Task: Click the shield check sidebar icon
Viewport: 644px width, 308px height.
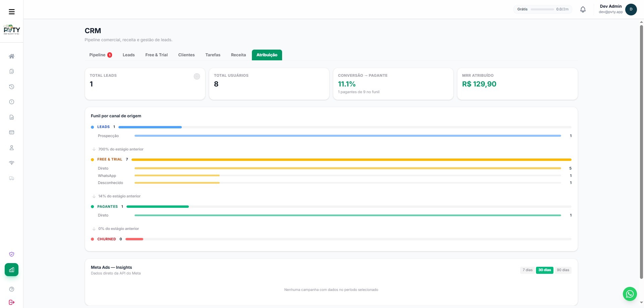Action: point(11,254)
